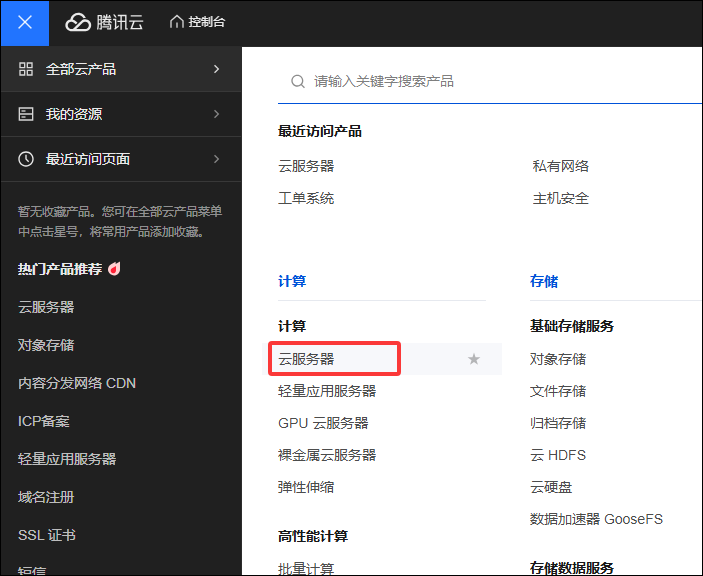Open 弹性伸缩 product
703x576 pixels.
[306, 487]
